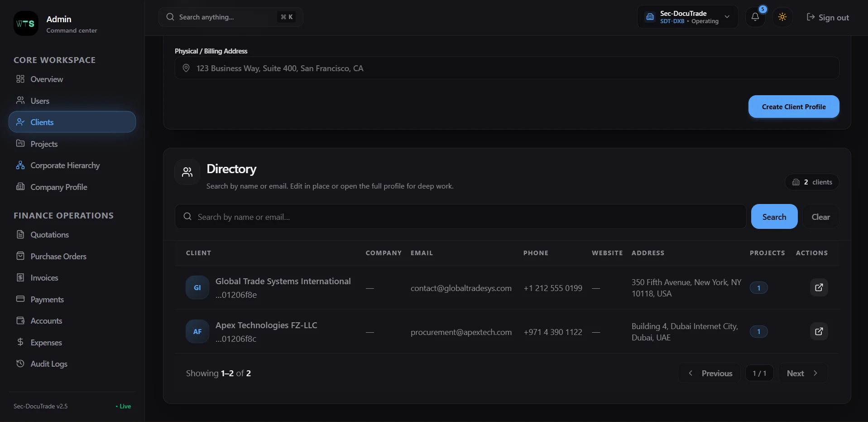Open Apex Technologies FZ-LLC full profile
The image size is (868, 422).
pyautogui.click(x=819, y=331)
